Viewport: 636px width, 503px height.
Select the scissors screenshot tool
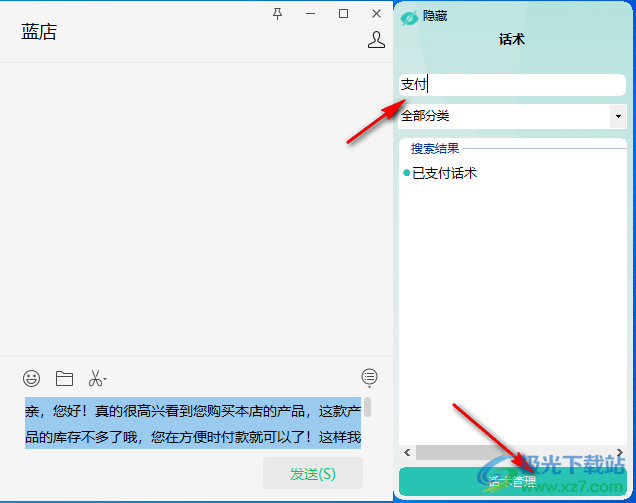click(x=97, y=378)
